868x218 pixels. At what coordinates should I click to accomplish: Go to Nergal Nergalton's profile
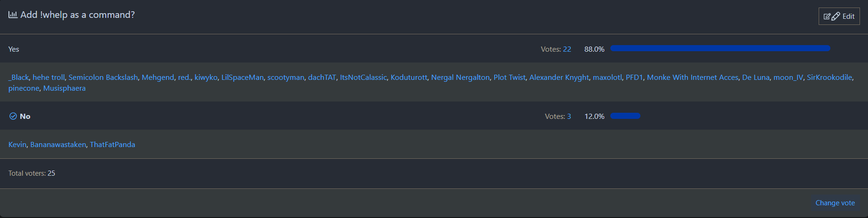point(460,78)
